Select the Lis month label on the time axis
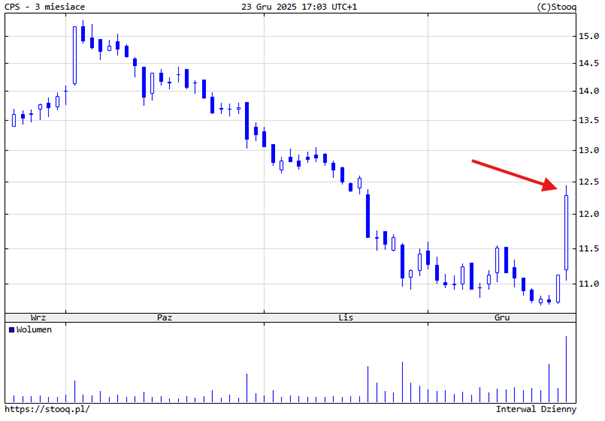 point(346,317)
